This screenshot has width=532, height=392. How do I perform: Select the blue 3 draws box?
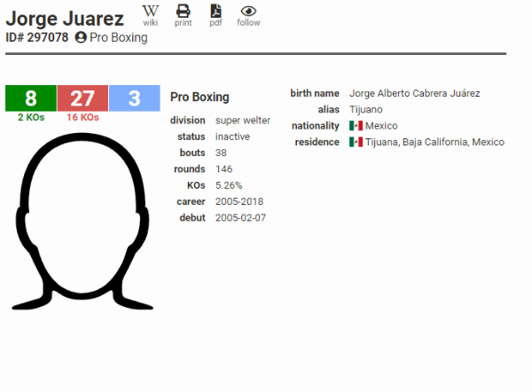(134, 98)
